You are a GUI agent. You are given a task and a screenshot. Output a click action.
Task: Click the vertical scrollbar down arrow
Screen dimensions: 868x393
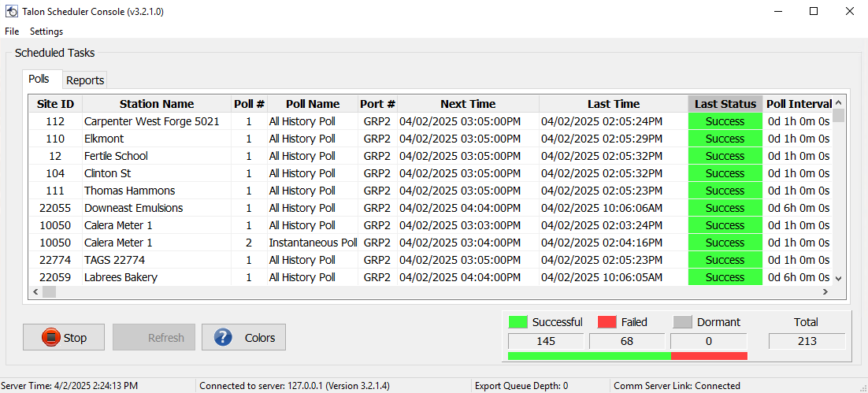[x=838, y=279]
